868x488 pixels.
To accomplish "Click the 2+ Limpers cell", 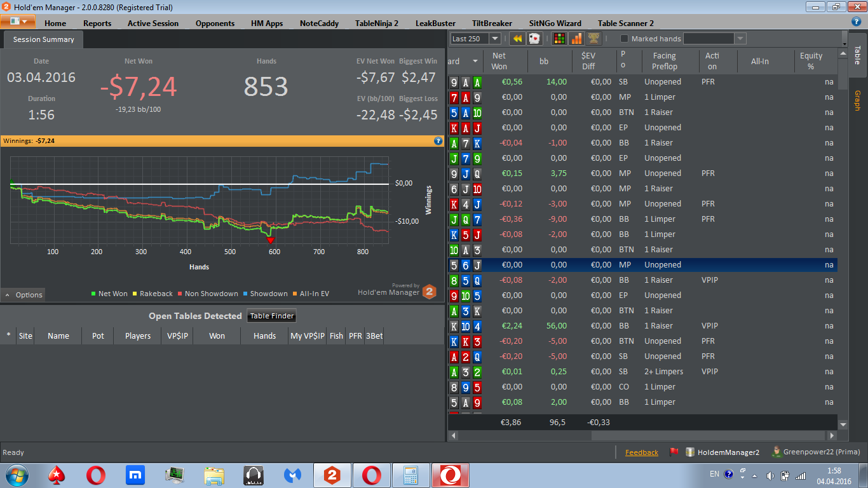I will pyautogui.click(x=664, y=372).
